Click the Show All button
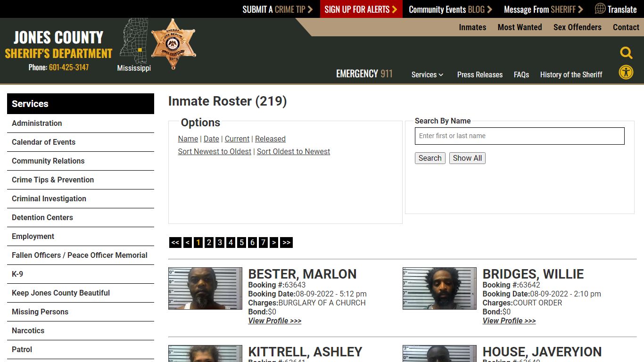Screen dimensions: 644x362 pyautogui.click(x=467, y=158)
